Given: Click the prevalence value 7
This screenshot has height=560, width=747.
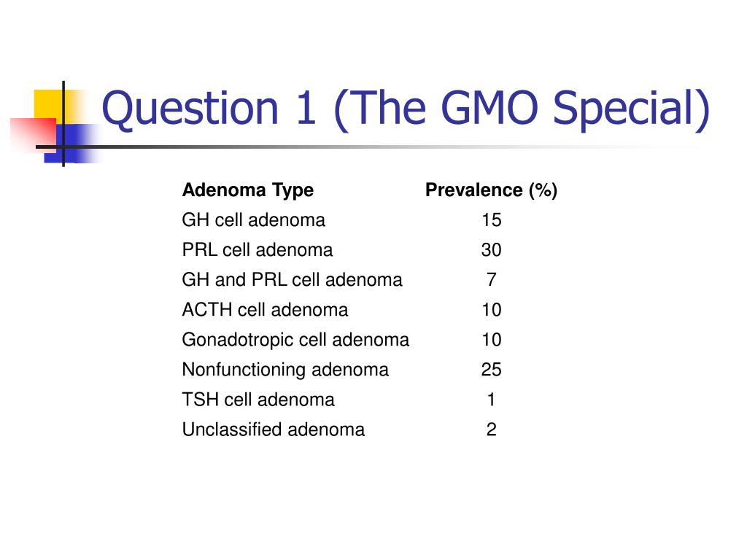Looking at the screenshot, I should point(492,280).
